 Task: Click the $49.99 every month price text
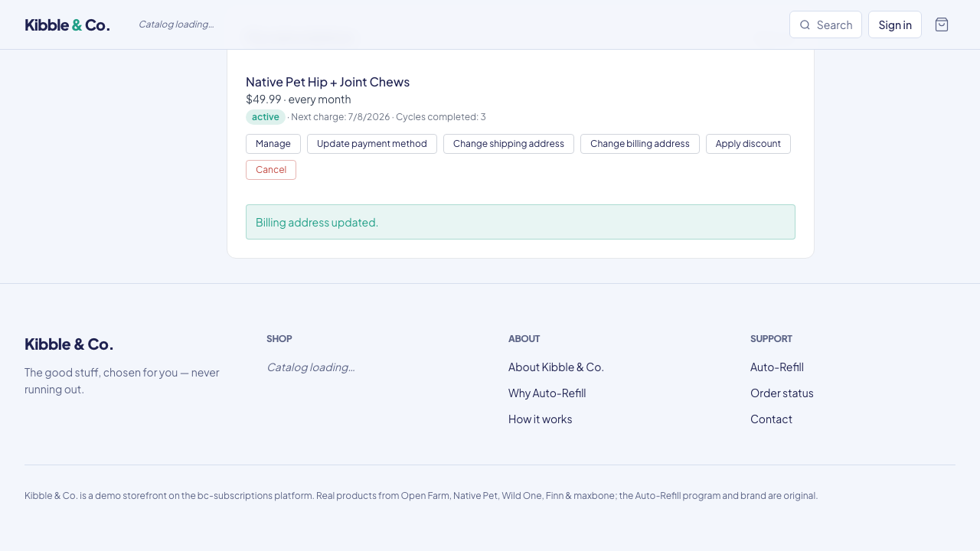coord(299,99)
